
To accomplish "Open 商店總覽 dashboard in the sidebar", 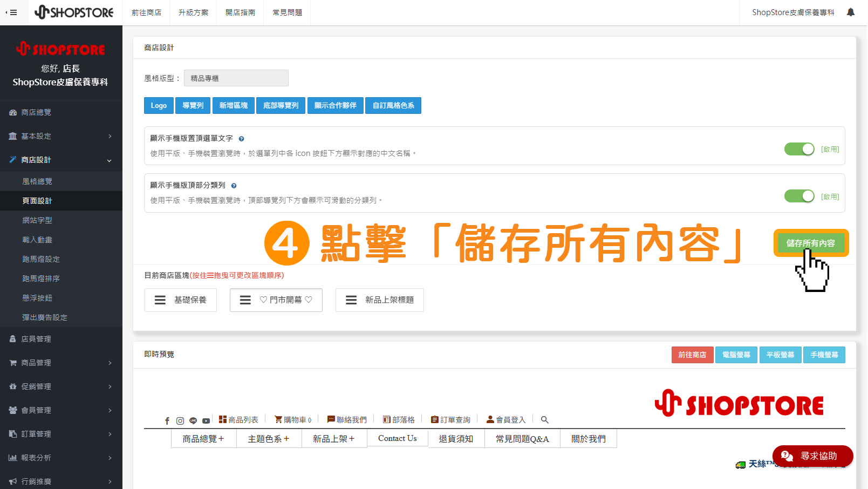I will click(x=61, y=112).
